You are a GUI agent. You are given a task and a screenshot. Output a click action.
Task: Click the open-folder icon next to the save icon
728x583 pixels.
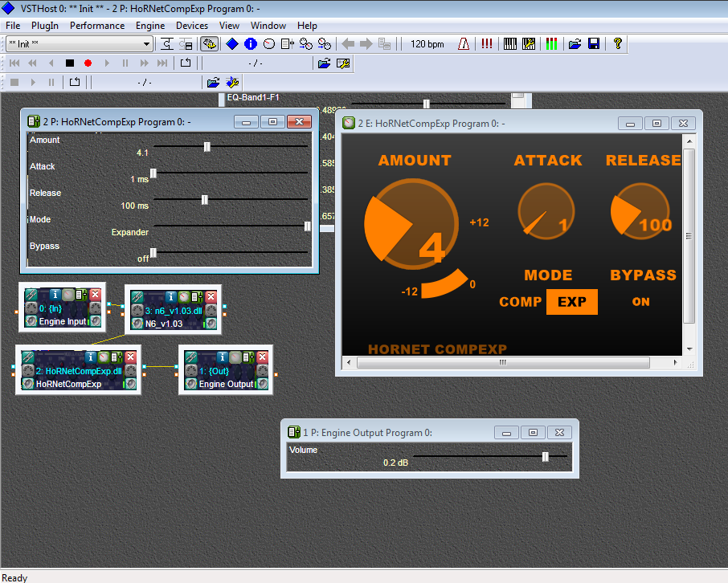[575, 44]
